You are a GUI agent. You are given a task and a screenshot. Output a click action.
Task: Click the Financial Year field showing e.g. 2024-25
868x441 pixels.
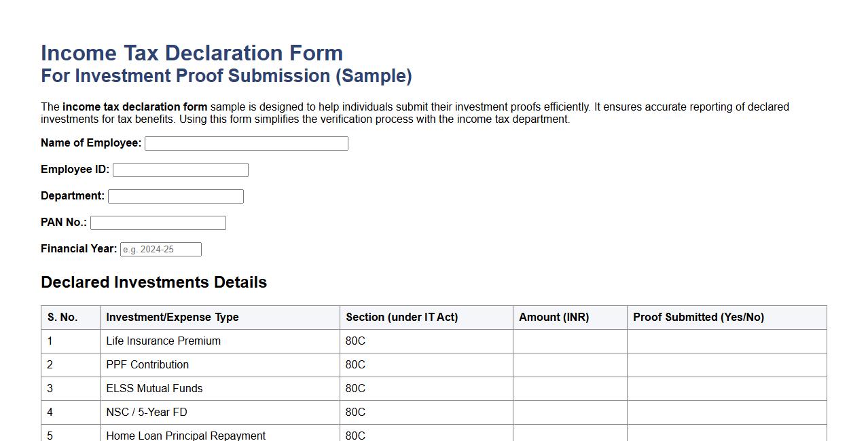160,249
